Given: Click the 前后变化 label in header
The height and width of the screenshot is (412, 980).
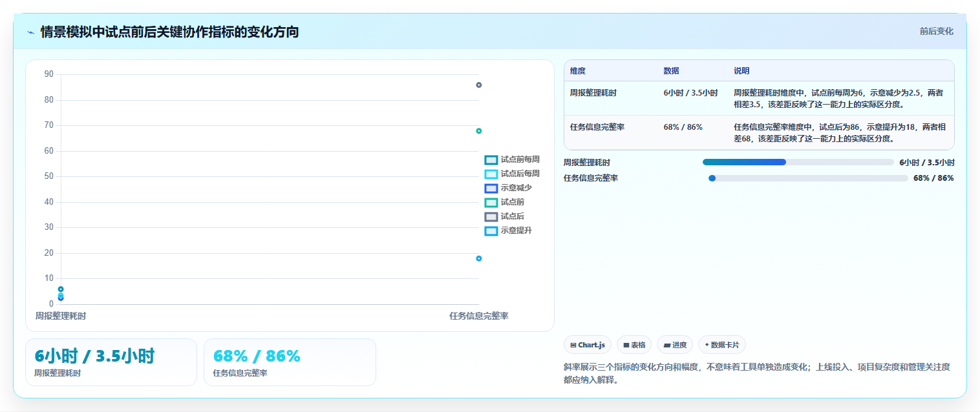Looking at the screenshot, I should click(x=936, y=31).
